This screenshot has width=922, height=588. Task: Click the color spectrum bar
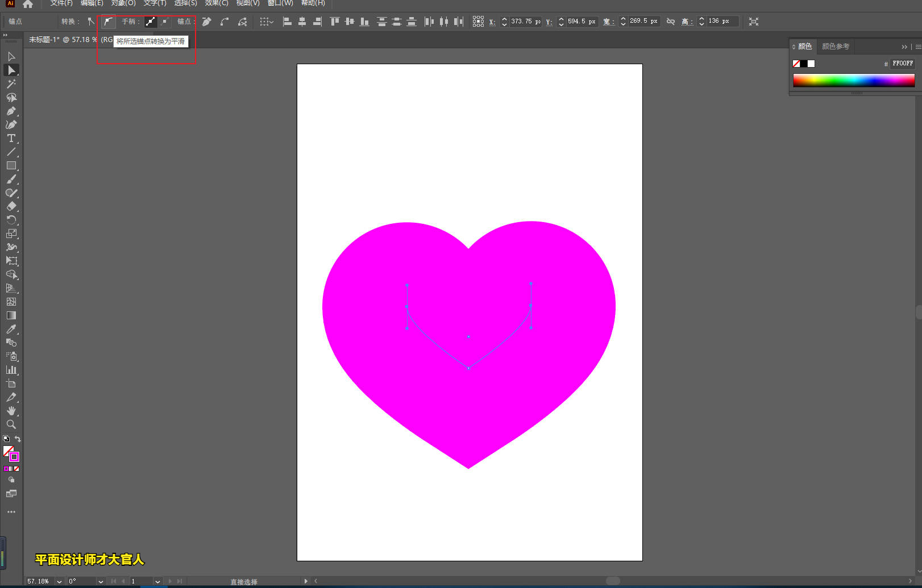pos(853,80)
